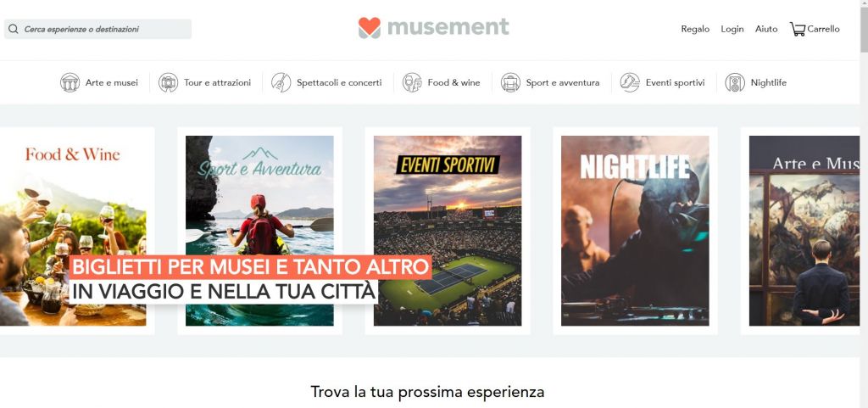The width and height of the screenshot is (868, 408).
Task: Open the Sport e Avventura kayak card
Action: point(259,231)
